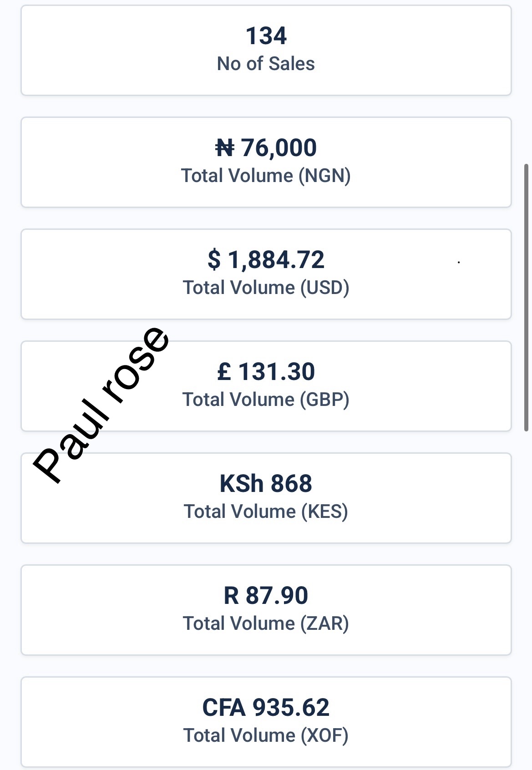Image resolution: width=532 pixels, height=770 pixels.
Task: Click the 134 sales count
Action: point(266,35)
